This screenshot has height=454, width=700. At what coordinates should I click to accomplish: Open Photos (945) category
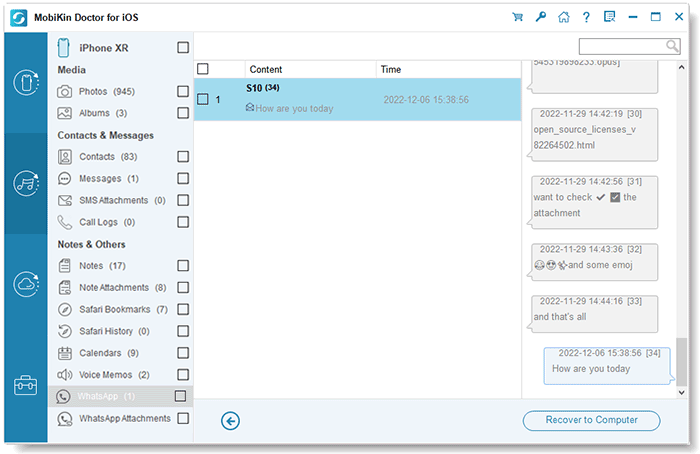[107, 92]
